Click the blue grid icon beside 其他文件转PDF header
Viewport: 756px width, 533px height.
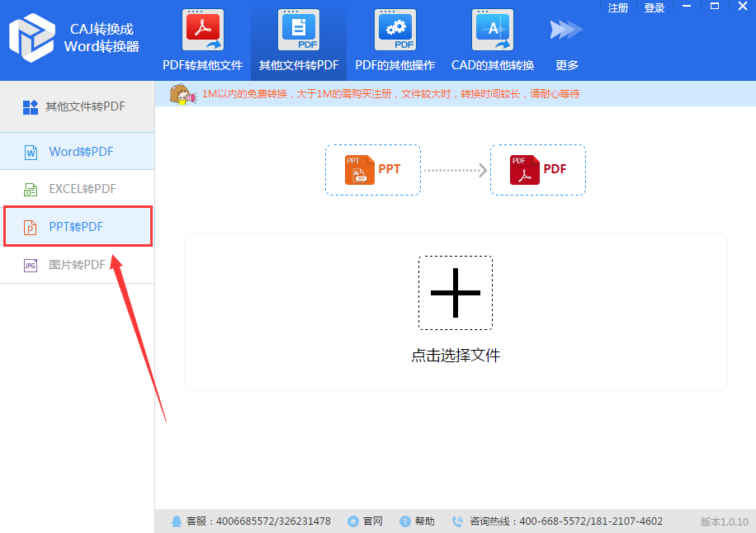click(31, 107)
